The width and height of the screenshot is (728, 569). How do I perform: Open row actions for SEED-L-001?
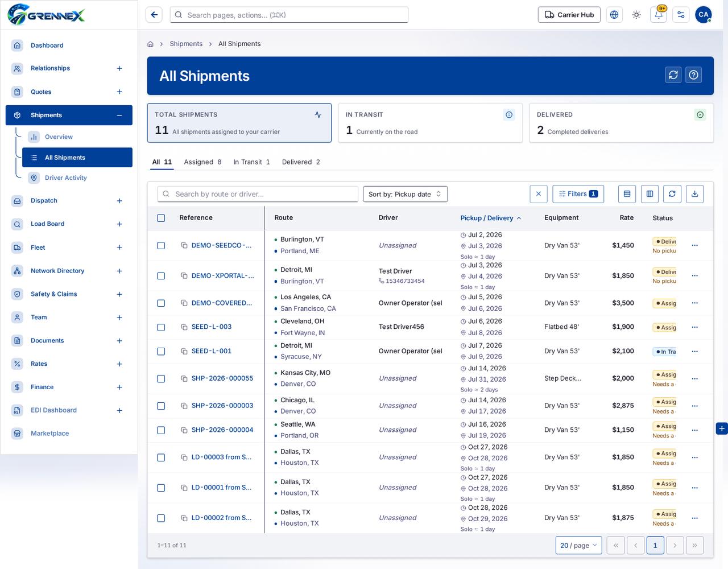coord(694,352)
